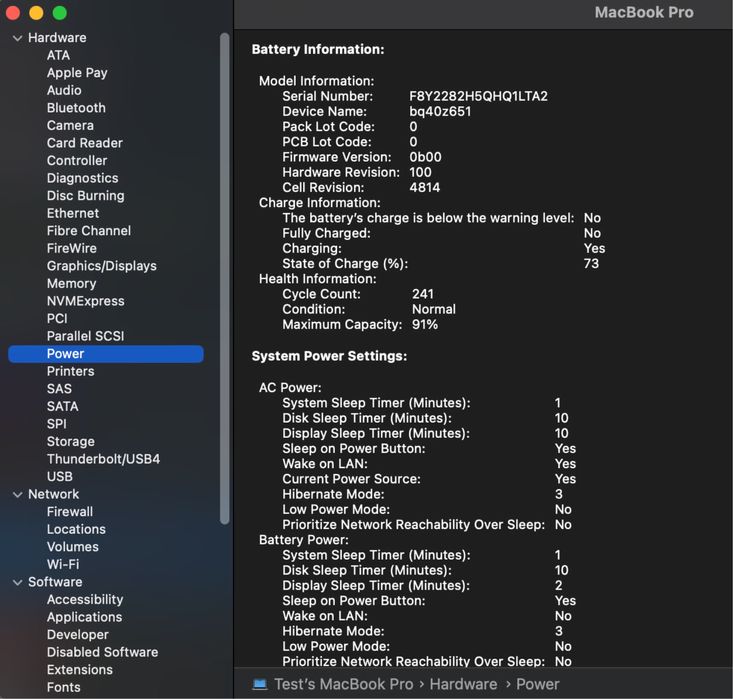Image resolution: width=733 pixels, height=699 pixels.
Task: Click Power in the path bar
Action: pos(538,685)
